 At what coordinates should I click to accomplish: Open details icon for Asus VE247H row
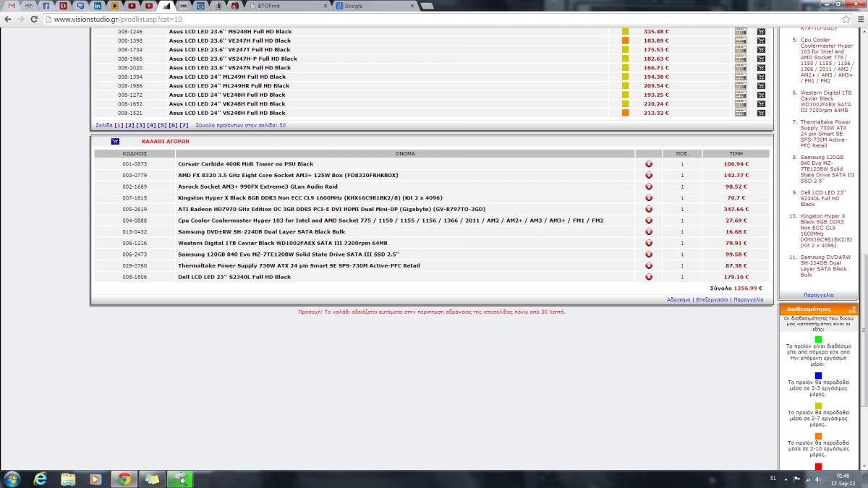(x=741, y=40)
